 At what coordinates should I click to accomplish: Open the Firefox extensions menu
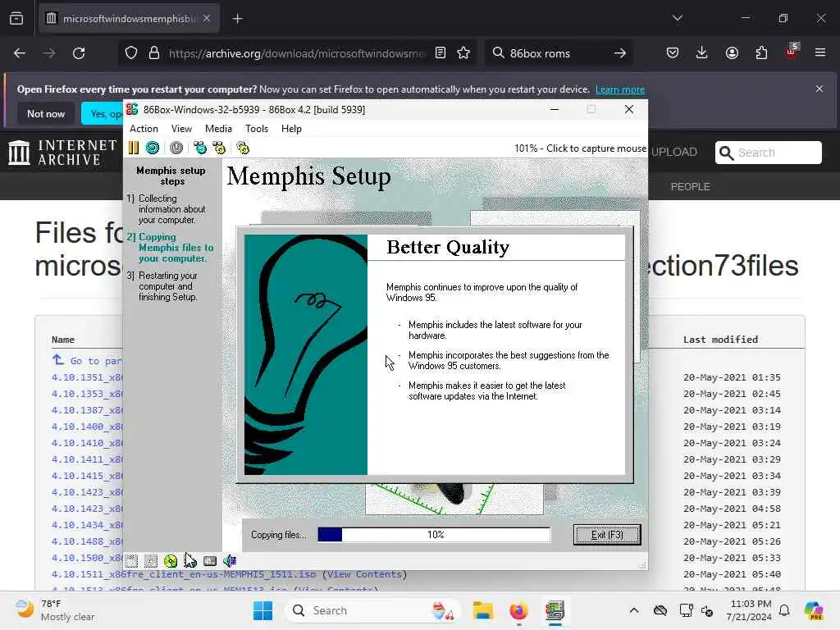[x=761, y=53]
